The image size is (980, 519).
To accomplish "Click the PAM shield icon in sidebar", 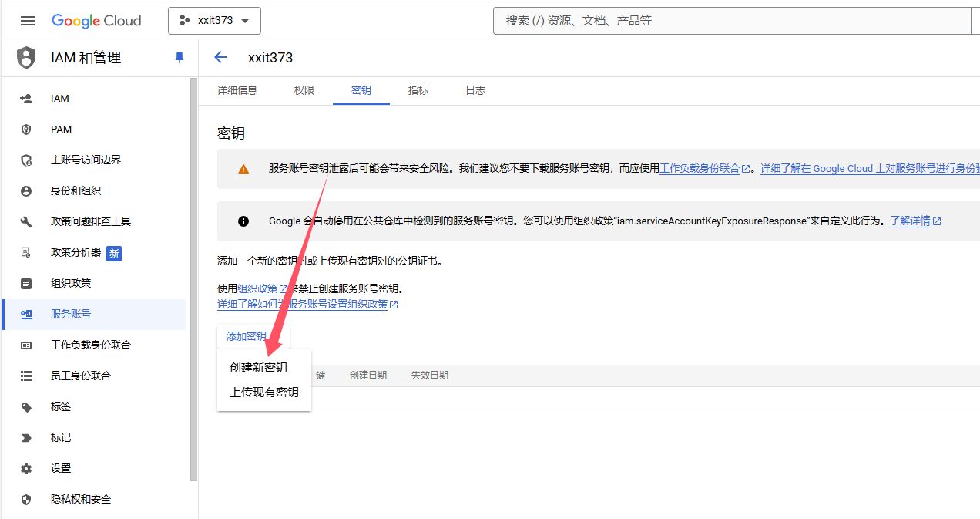I will click(x=26, y=130).
